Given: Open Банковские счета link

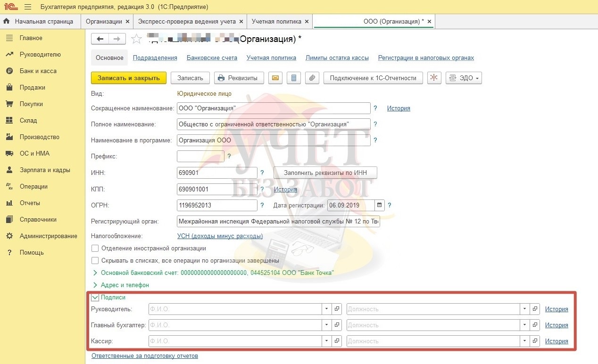Looking at the screenshot, I should pyautogui.click(x=212, y=58).
